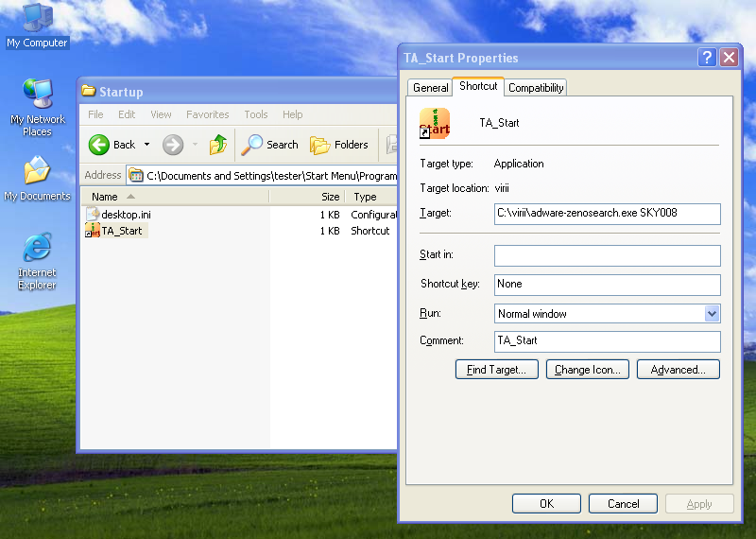Viewport: 756px width, 539px height.
Task: Click into the Start in field
Action: tap(607, 255)
